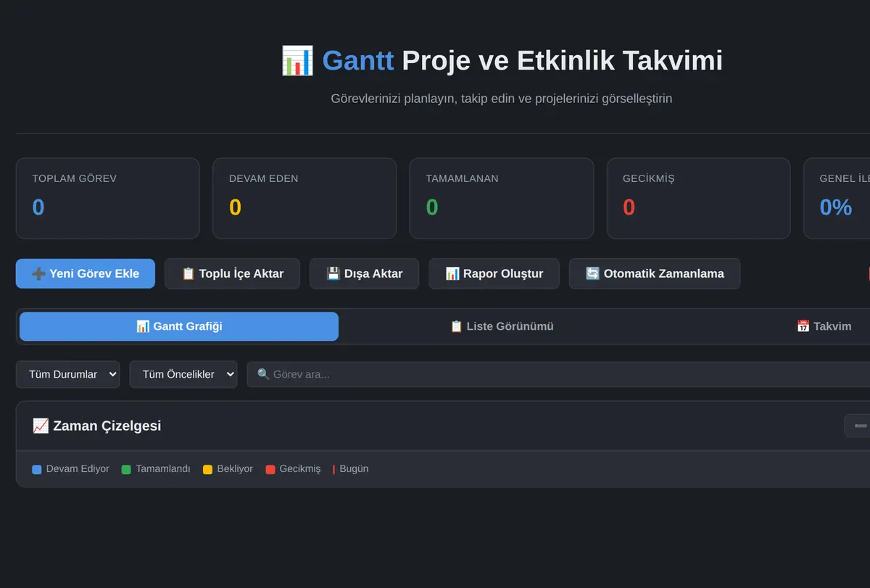Image resolution: width=870 pixels, height=588 pixels.
Task: Click the Devam Eden stat card
Action: click(304, 199)
